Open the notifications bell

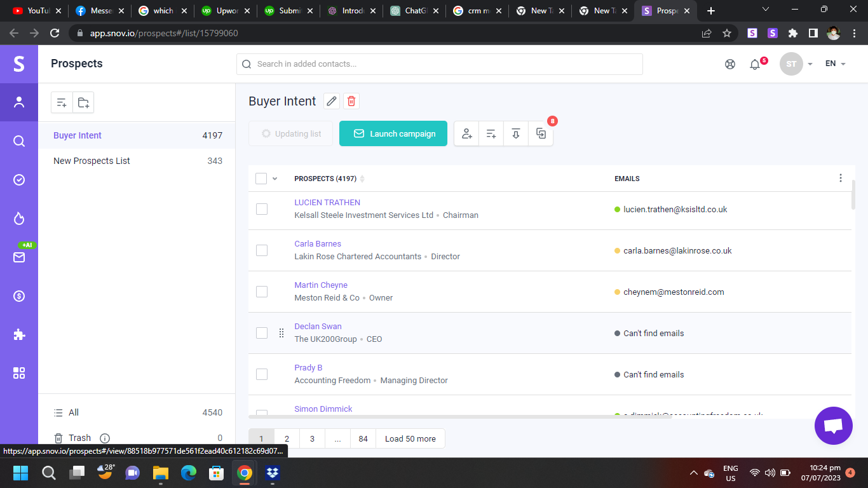pyautogui.click(x=755, y=64)
